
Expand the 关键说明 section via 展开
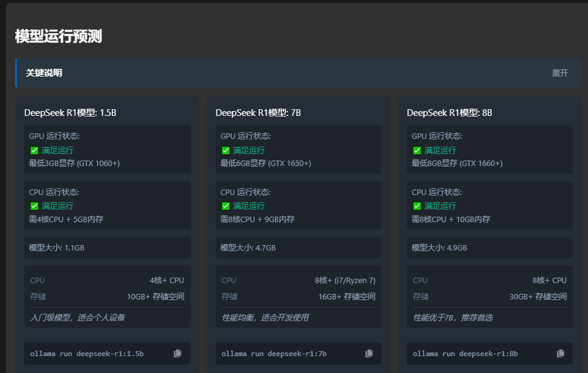[x=560, y=73]
